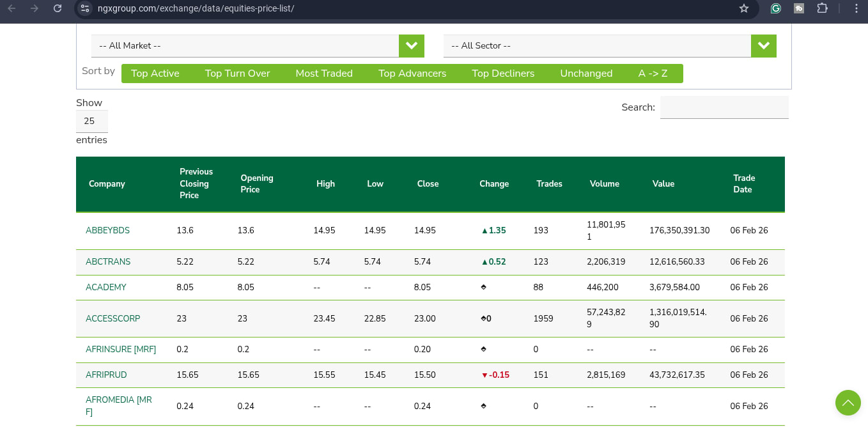Screen dimensions: 868x427
Task: Expand the All Market dropdown arrow
Action: [x=412, y=46]
